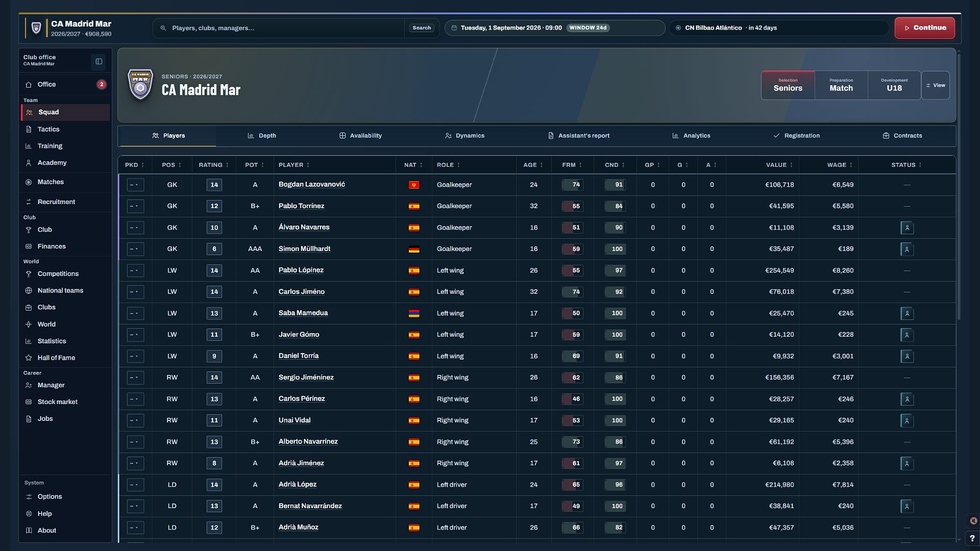Open the Competitions section

(x=65, y=274)
